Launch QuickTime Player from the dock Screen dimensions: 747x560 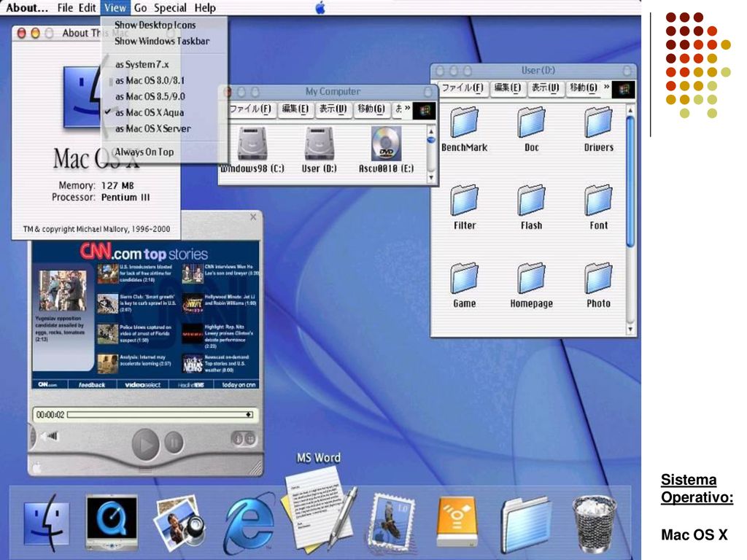[x=112, y=522]
